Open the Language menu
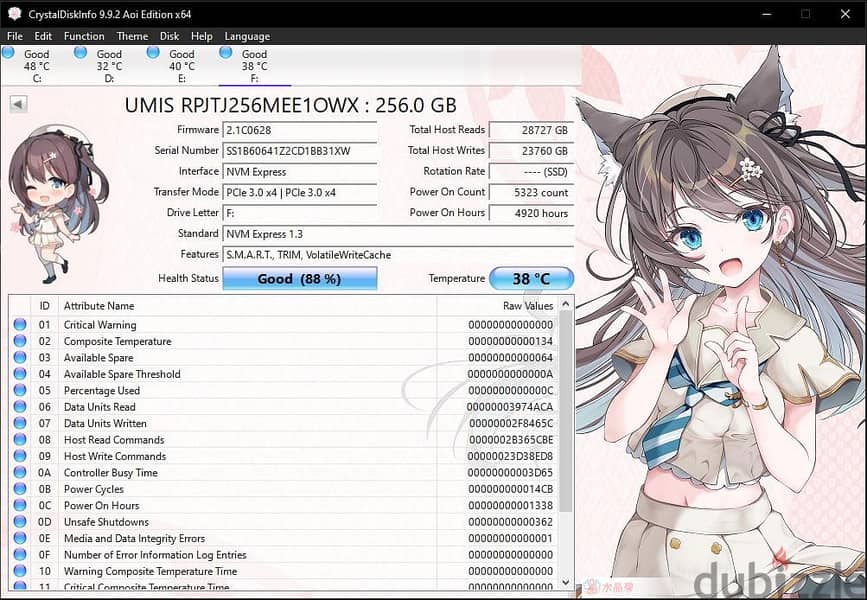867x600 pixels. pyautogui.click(x=247, y=36)
